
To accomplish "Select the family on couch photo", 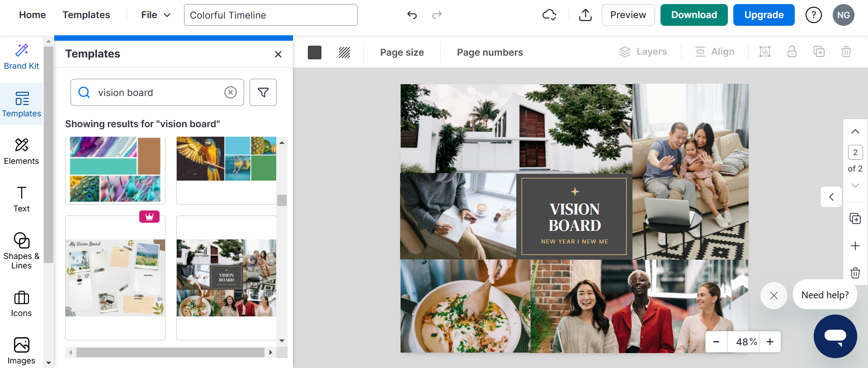I will point(690,172).
